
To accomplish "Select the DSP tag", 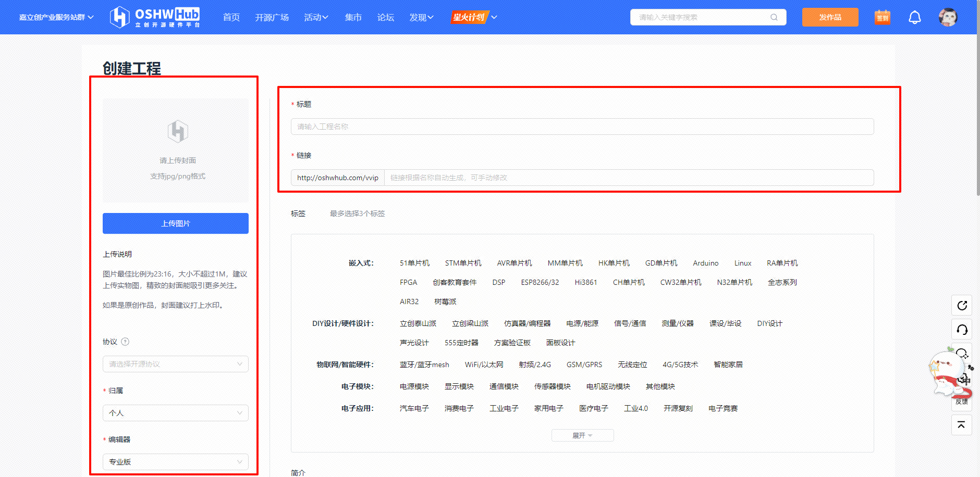I will (499, 282).
